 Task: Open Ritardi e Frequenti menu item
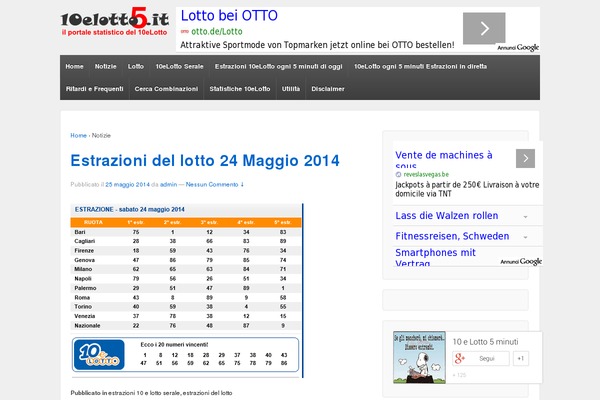[95, 89]
